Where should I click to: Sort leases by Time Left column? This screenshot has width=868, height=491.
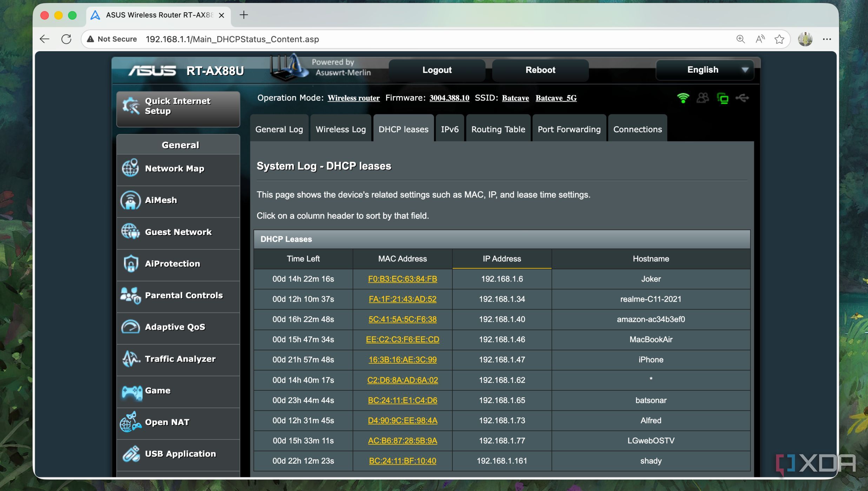[x=303, y=259]
